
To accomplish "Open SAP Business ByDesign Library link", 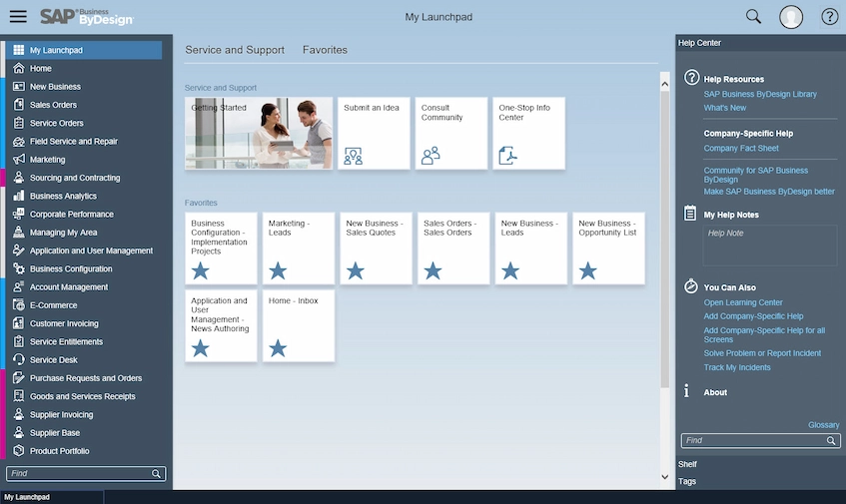I will coord(760,94).
